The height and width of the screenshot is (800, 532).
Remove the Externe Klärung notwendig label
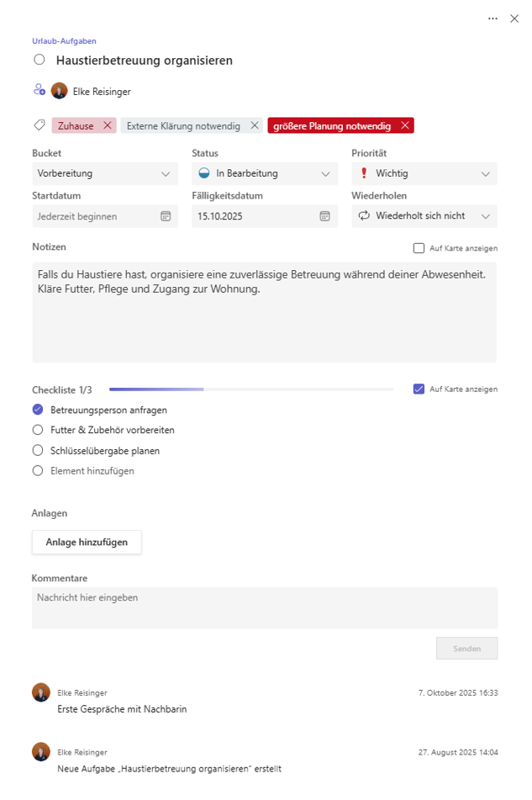pos(254,125)
